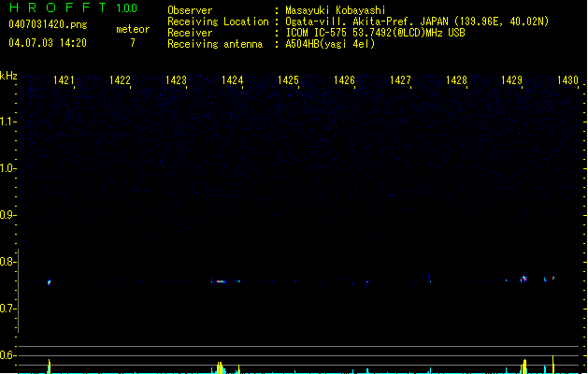Click receiver value ICOM IC-575 53.7492 MHz
Screen dimensions: 588x374
[375, 33]
